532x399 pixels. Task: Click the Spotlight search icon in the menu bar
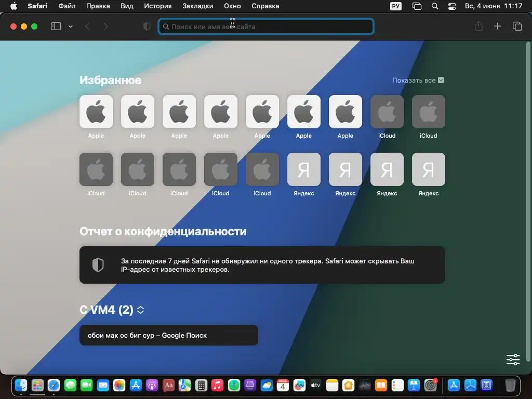pos(435,6)
